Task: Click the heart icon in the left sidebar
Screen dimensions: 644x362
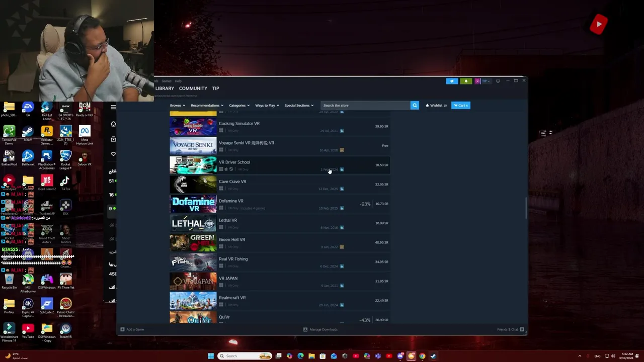Action: (x=113, y=154)
